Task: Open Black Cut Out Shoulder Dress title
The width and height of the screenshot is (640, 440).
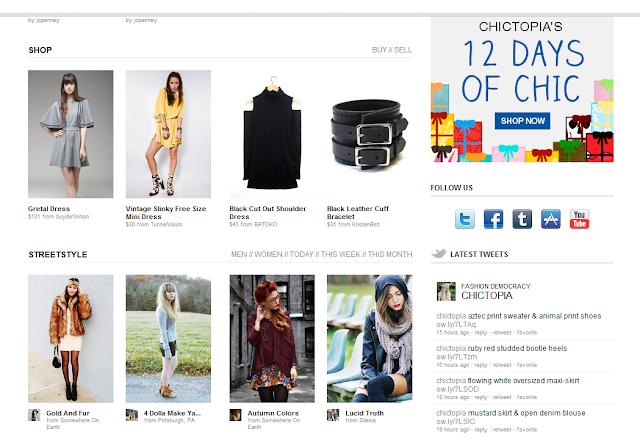Action: click(268, 213)
